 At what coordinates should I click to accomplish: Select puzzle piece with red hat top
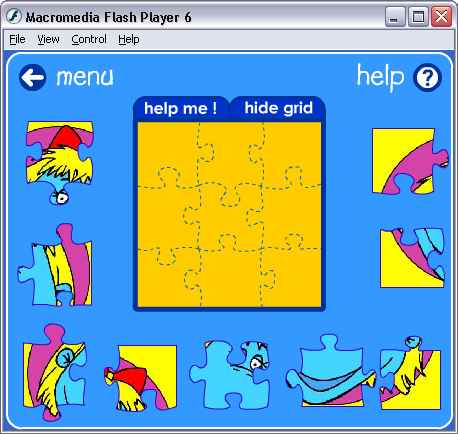[x=60, y=163]
